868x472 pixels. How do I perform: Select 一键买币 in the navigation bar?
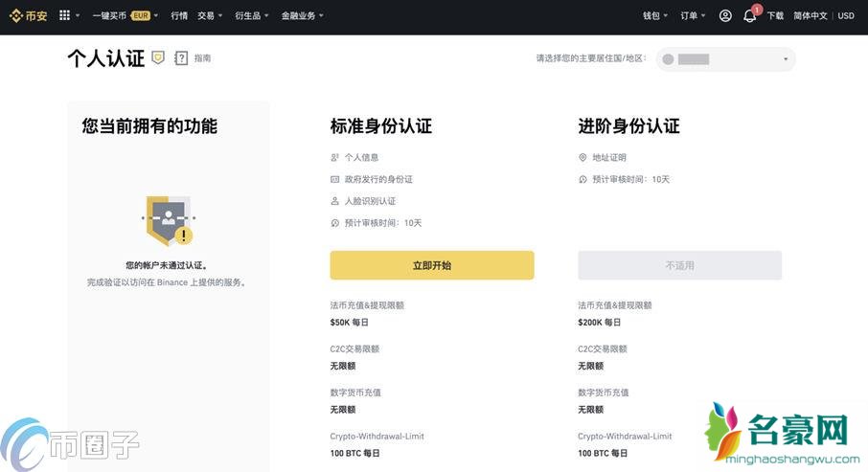109,15
